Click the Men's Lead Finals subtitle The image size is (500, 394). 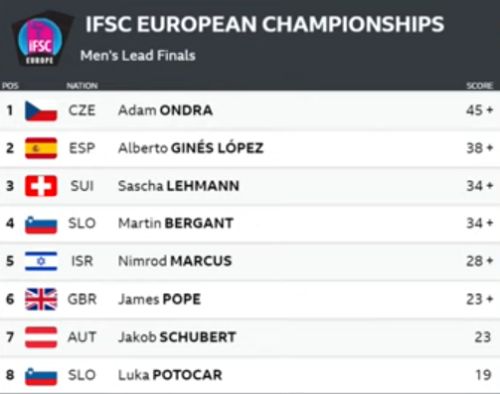[138, 55]
